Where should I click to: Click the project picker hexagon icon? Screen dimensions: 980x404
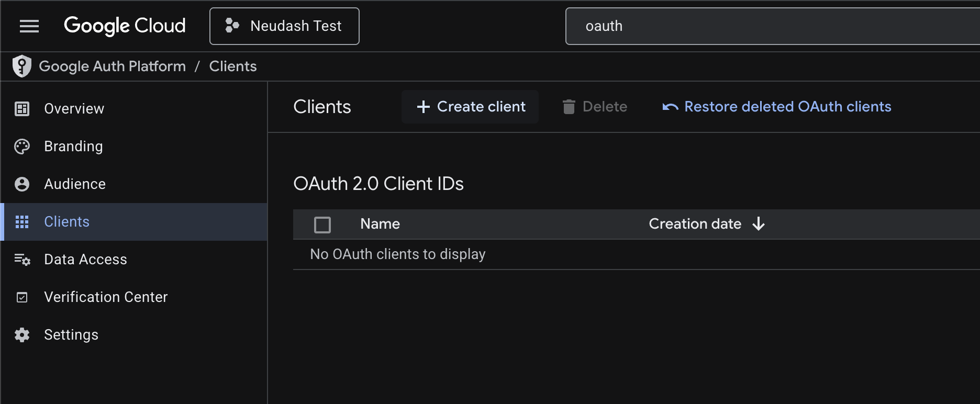[x=232, y=26]
